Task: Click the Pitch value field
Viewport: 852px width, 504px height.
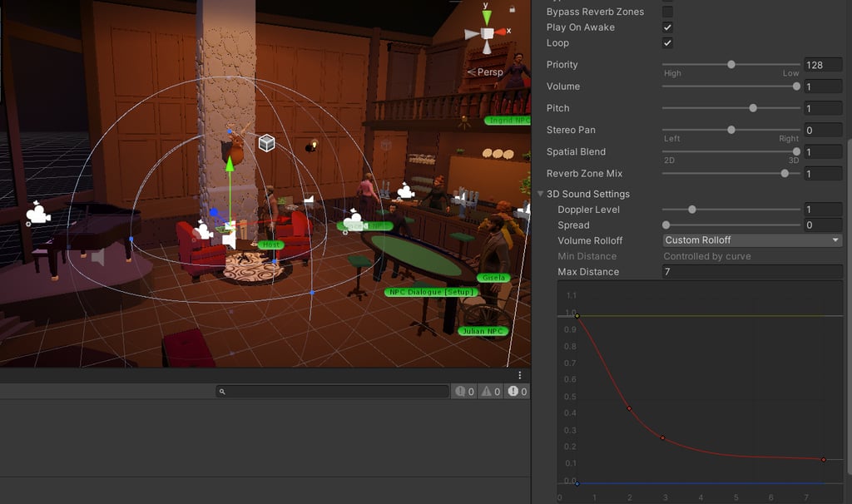Action: (823, 108)
